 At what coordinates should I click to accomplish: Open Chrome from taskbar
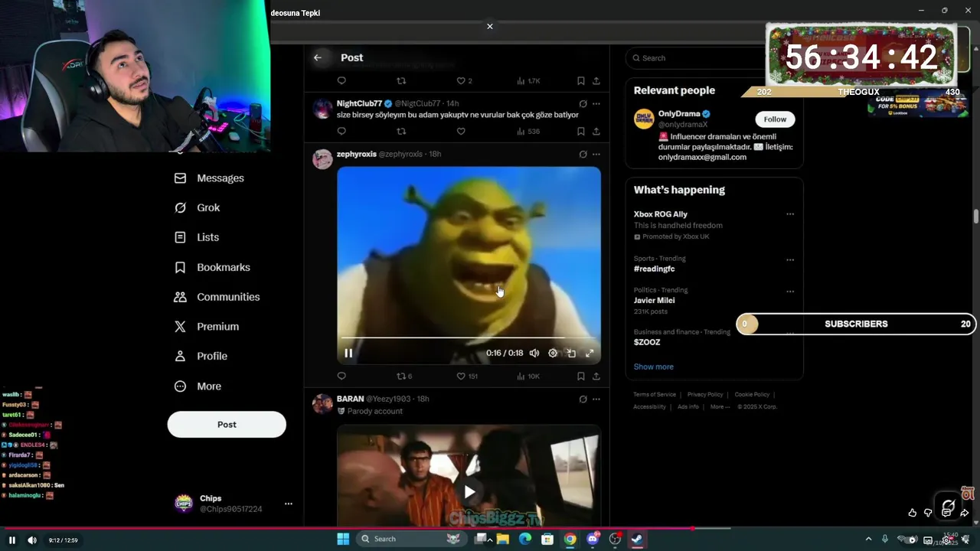[x=570, y=539]
